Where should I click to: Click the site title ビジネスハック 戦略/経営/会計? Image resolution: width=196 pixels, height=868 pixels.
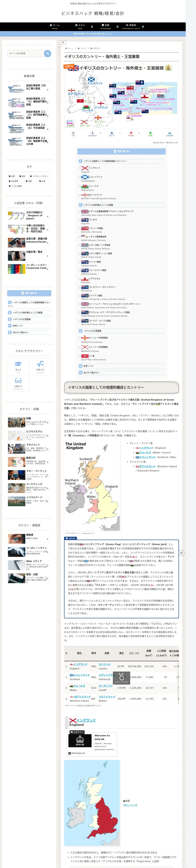click(x=93, y=13)
